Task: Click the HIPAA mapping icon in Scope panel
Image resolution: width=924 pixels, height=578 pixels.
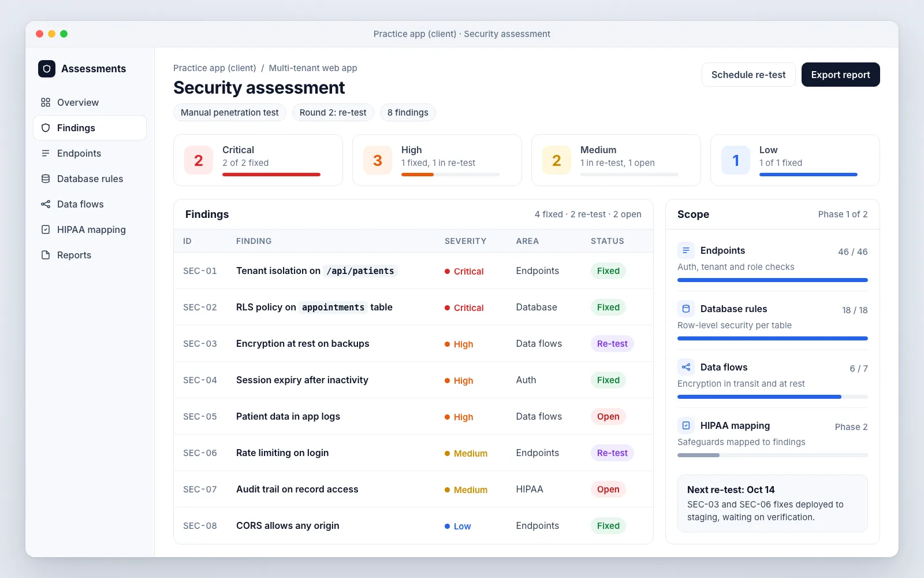Action: pos(686,425)
